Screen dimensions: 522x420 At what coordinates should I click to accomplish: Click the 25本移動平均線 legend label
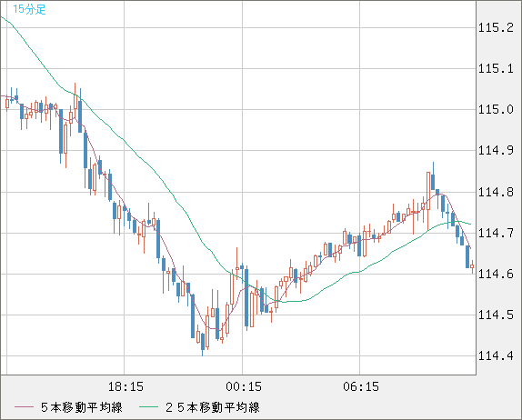pos(213,407)
